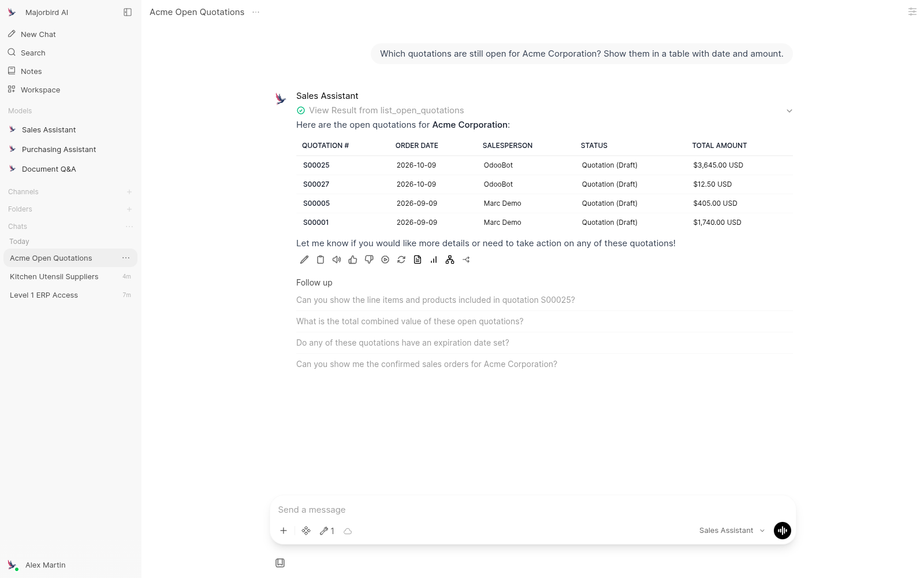Ask follow-up about confirmed sales orders
This screenshot has height=578, width=924.
pyautogui.click(x=545, y=364)
